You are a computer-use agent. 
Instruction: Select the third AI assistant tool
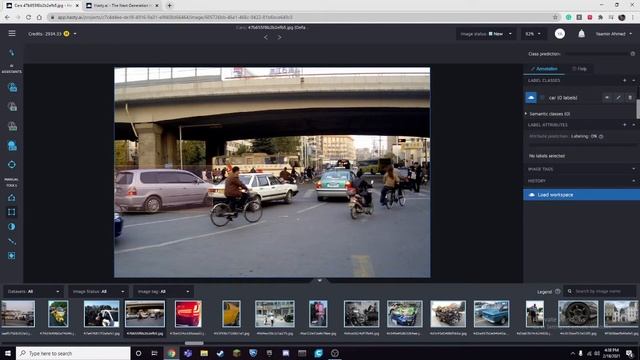click(x=12, y=127)
